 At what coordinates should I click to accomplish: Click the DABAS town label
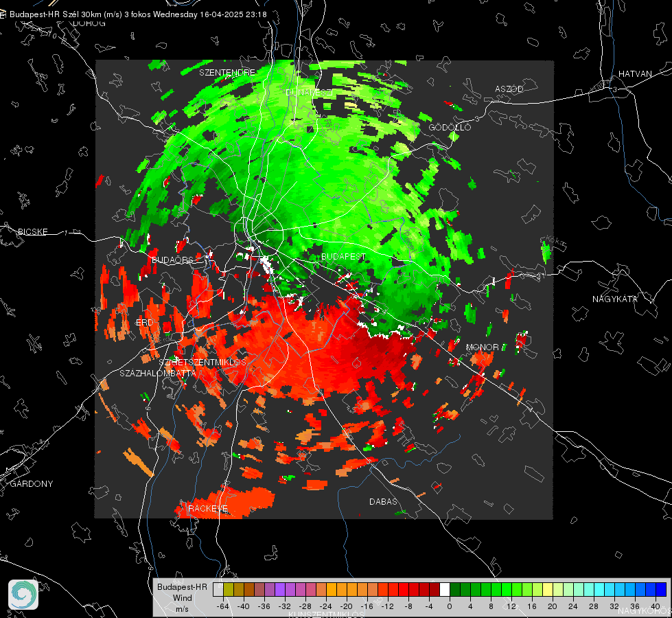coord(383,501)
